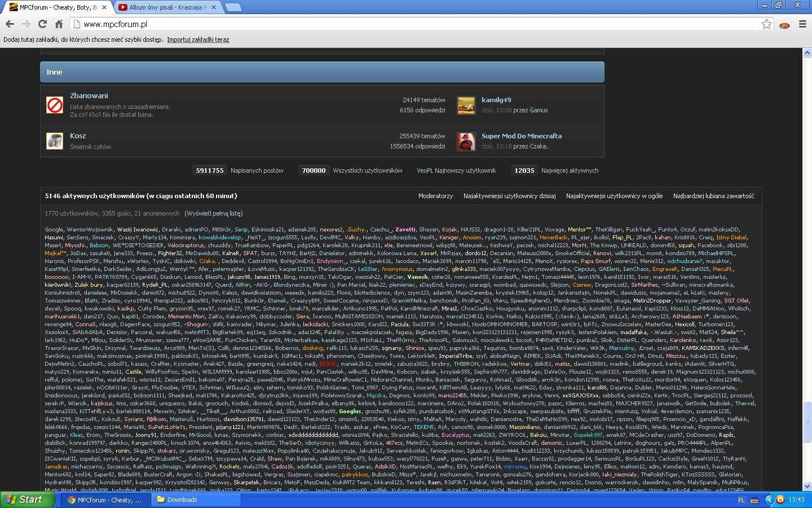Click the avatar next to Super Mod Do Minecrafta

coord(466,141)
